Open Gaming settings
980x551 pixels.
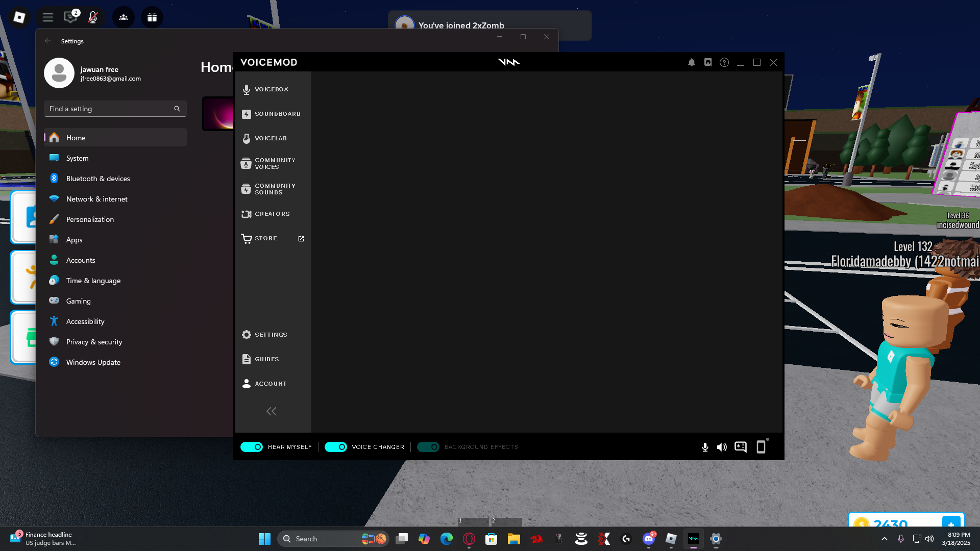[x=115, y=301]
